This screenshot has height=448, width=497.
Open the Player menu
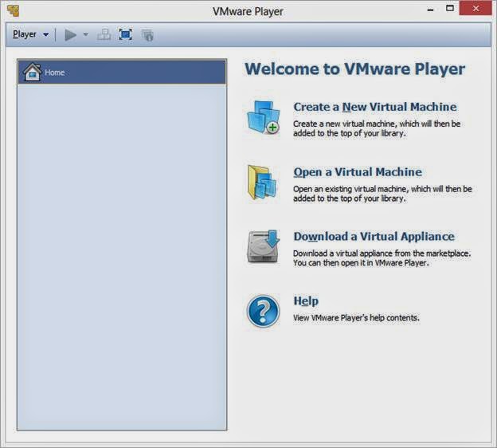tap(30, 34)
